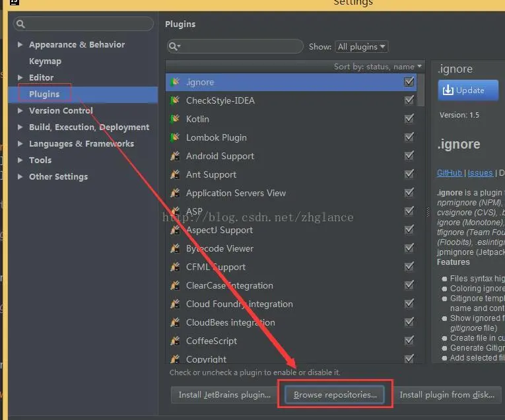Viewport: 505px width, 420px height.
Task: Open the GitHub link
Action: tap(450, 173)
